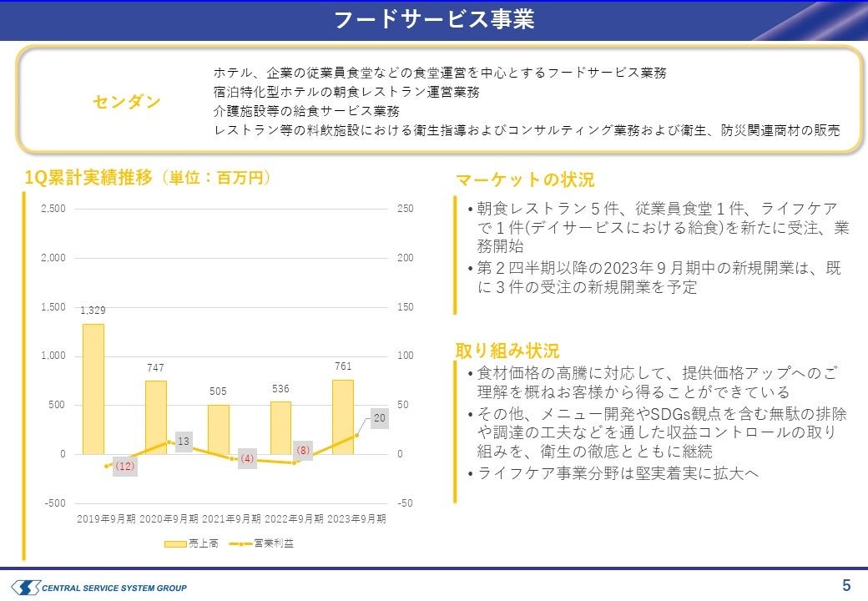Click the 1,329 sales bar label
The image size is (868, 601).
tap(93, 311)
